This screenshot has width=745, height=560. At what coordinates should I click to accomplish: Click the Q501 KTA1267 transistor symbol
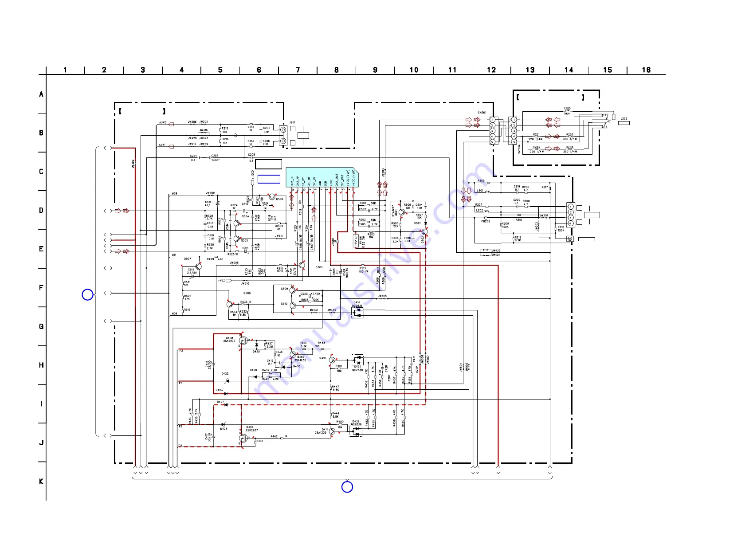click(x=402, y=212)
